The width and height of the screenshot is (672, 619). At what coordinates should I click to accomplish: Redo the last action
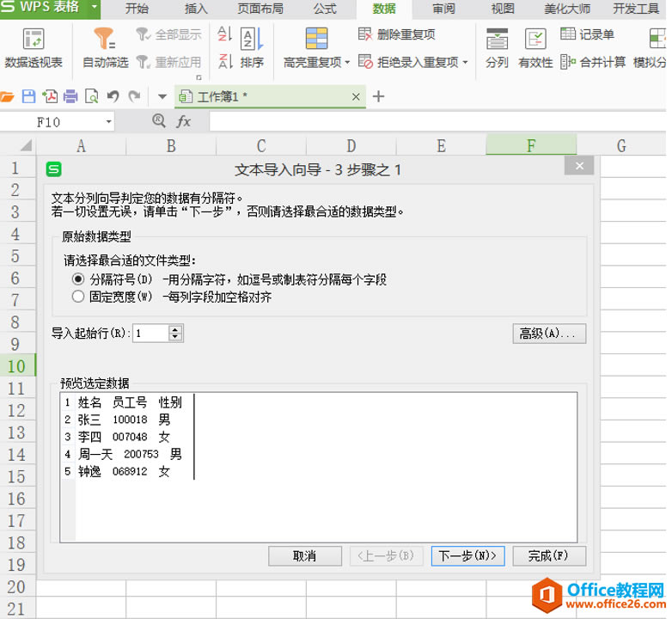(135, 96)
